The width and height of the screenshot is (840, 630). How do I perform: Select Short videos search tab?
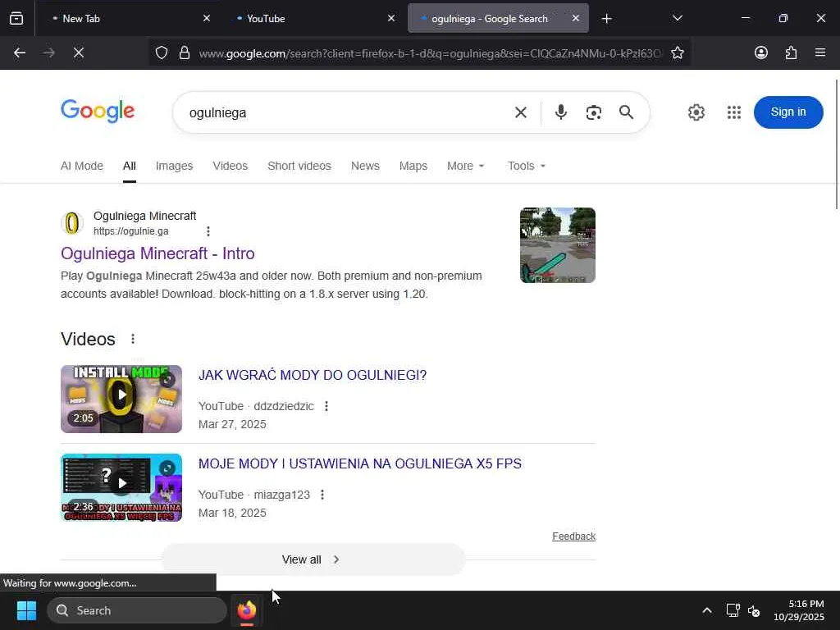point(299,166)
